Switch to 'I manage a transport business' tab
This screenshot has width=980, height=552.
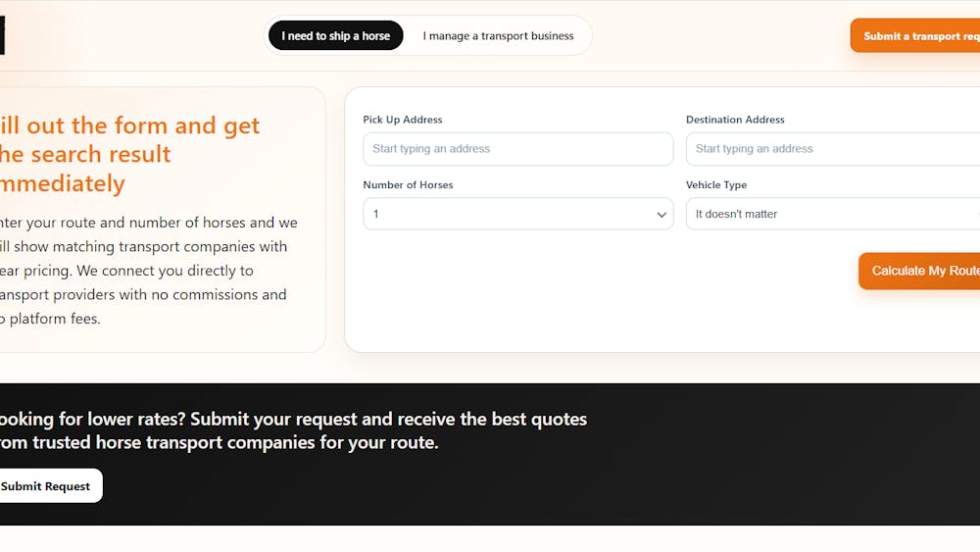pos(498,35)
